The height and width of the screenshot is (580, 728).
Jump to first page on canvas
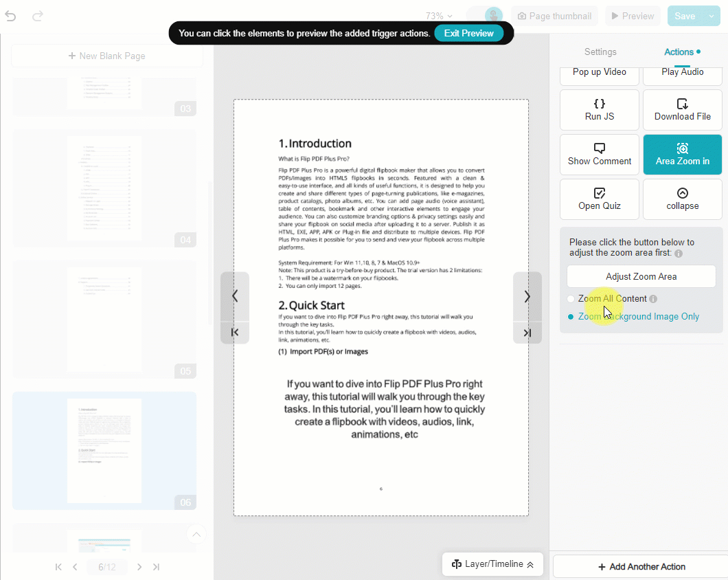click(235, 333)
